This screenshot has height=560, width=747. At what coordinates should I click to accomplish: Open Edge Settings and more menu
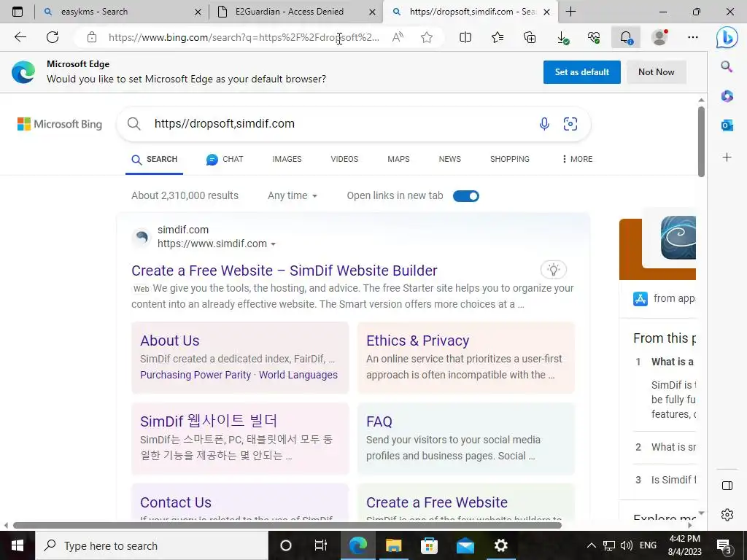tap(693, 37)
